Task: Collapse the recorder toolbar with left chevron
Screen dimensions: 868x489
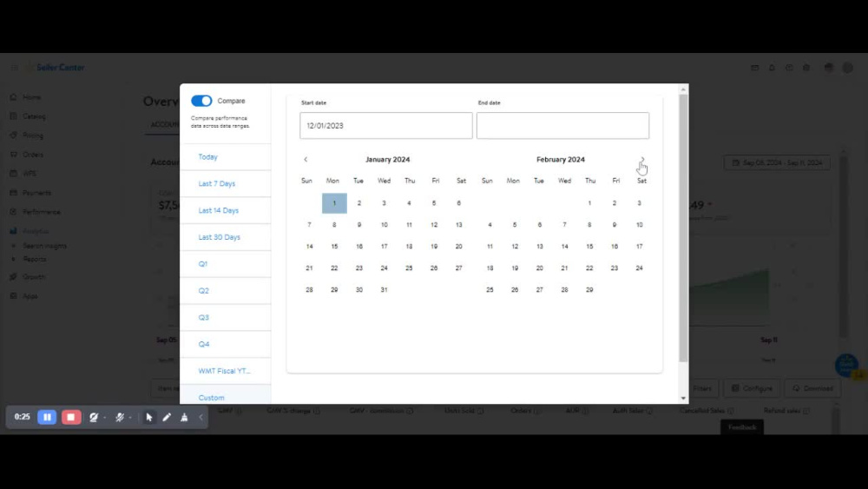Action: [201, 417]
